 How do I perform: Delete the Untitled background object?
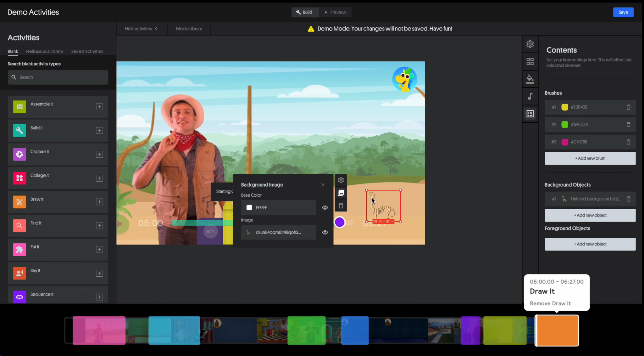tap(628, 199)
